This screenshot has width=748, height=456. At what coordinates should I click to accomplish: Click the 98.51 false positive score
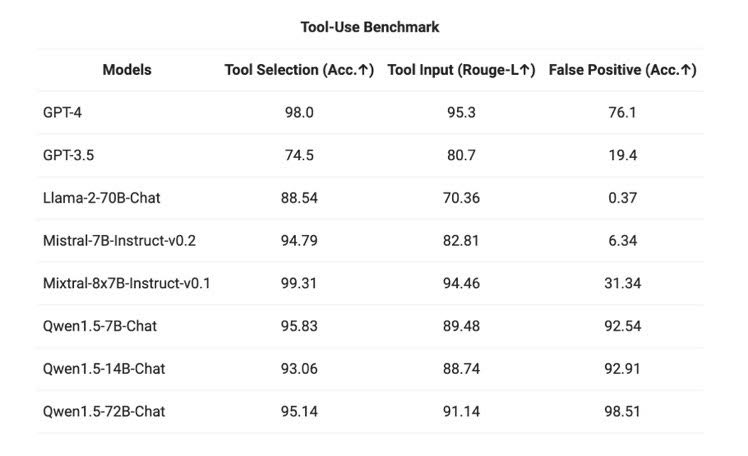[622, 411]
